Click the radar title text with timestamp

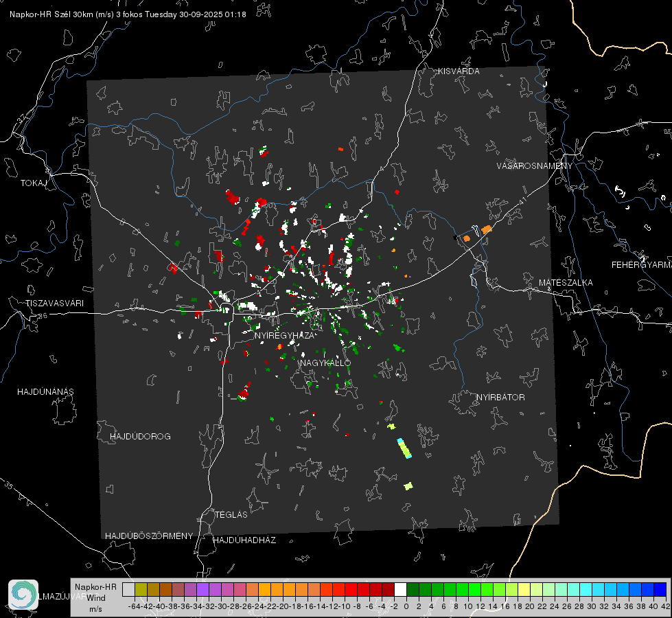tap(124, 14)
